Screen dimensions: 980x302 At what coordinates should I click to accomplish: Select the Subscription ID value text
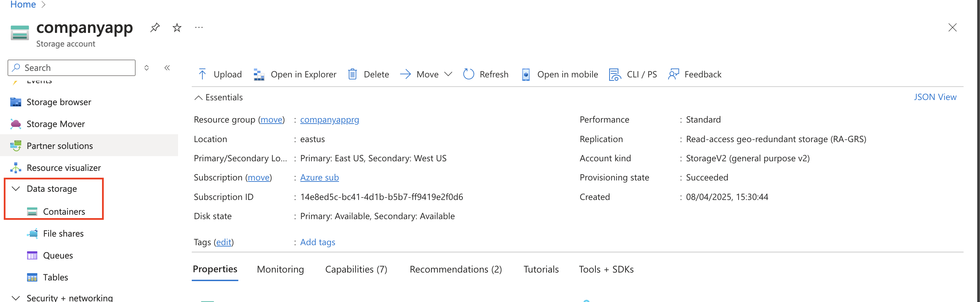click(381, 197)
